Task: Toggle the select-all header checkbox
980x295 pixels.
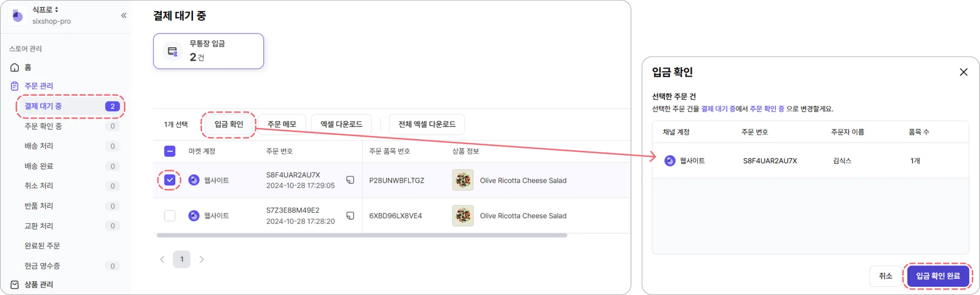Action: pyautogui.click(x=170, y=151)
